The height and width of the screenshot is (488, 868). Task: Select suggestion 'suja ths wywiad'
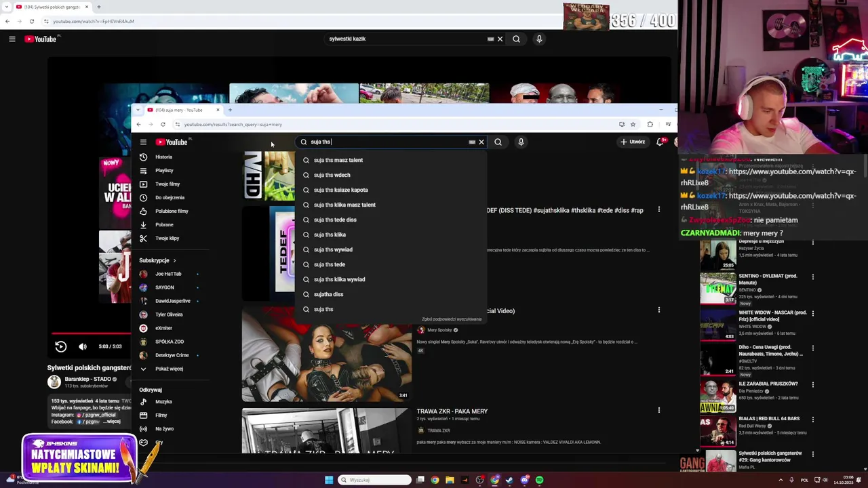click(x=391, y=250)
